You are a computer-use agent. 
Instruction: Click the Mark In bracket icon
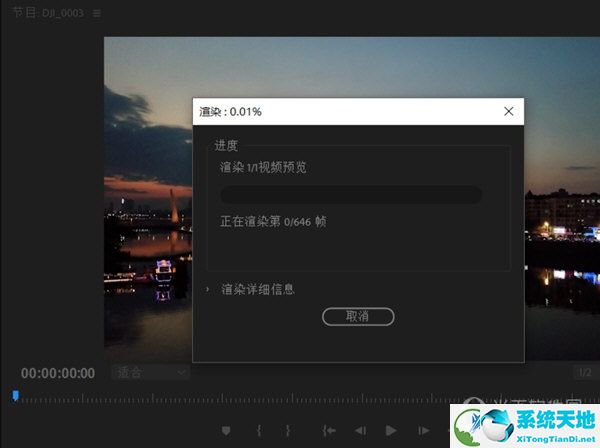click(x=259, y=431)
